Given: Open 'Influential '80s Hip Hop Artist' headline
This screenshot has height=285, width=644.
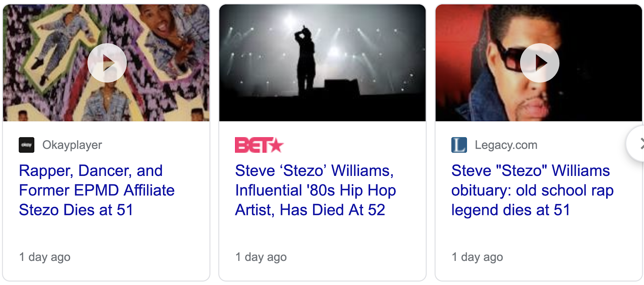Looking at the screenshot, I should pyautogui.click(x=316, y=190).
